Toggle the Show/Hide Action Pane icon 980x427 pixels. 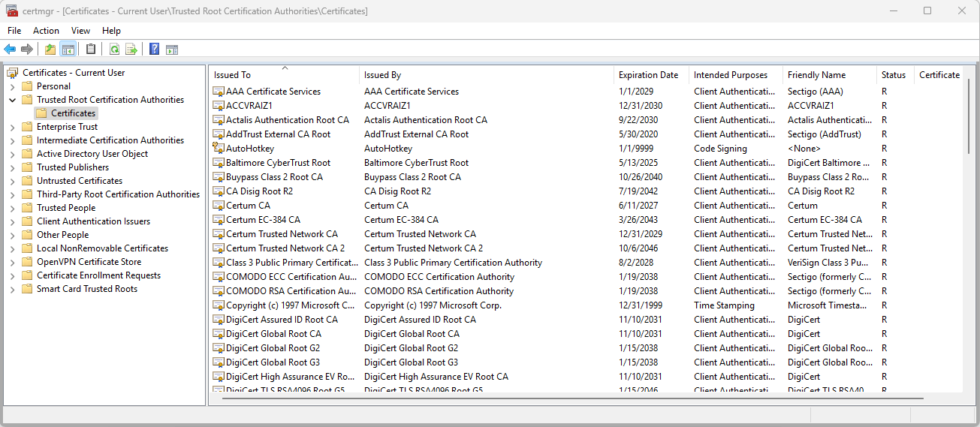172,50
